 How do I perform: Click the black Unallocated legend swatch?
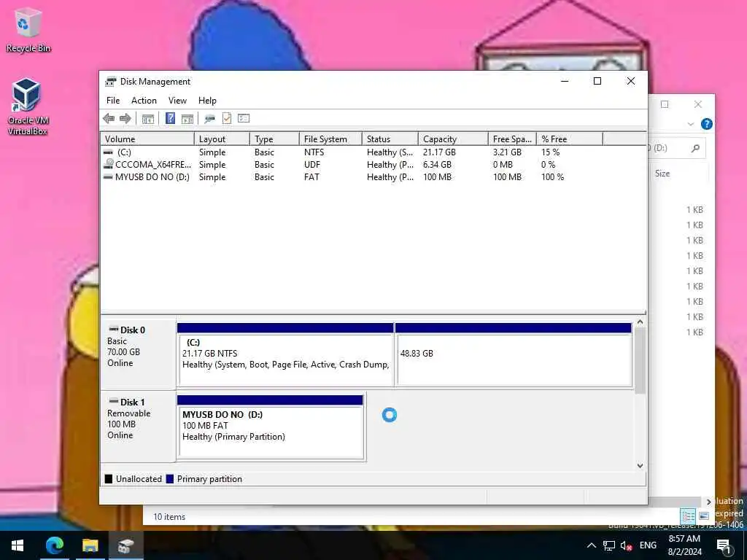click(x=109, y=479)
